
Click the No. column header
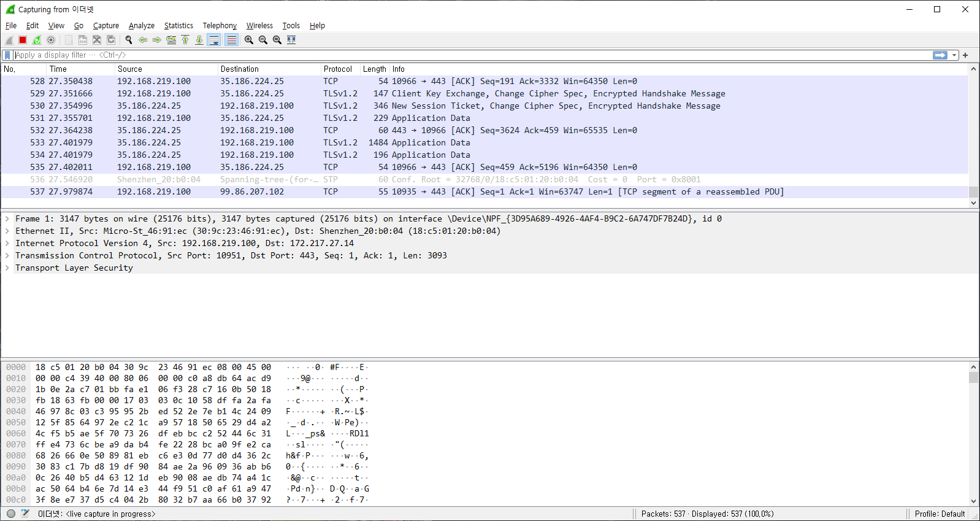(x=24, y=69)
